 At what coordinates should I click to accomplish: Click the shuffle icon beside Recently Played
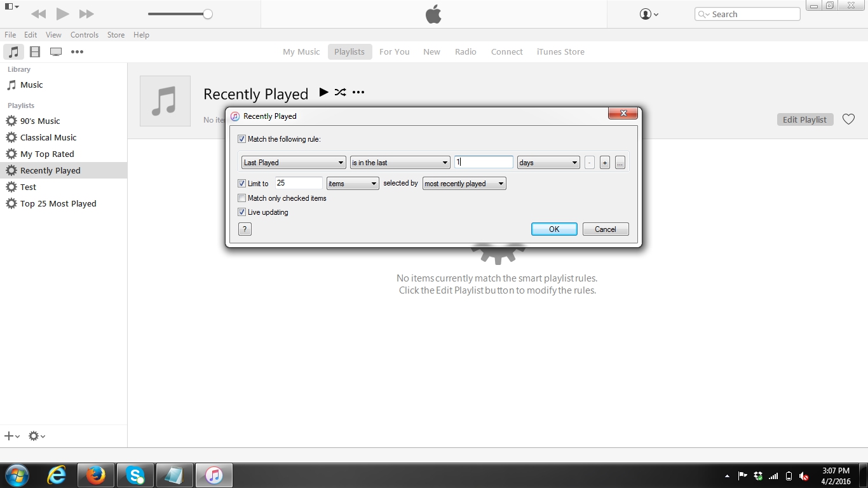pyautogui.click(x=340, y=92)
